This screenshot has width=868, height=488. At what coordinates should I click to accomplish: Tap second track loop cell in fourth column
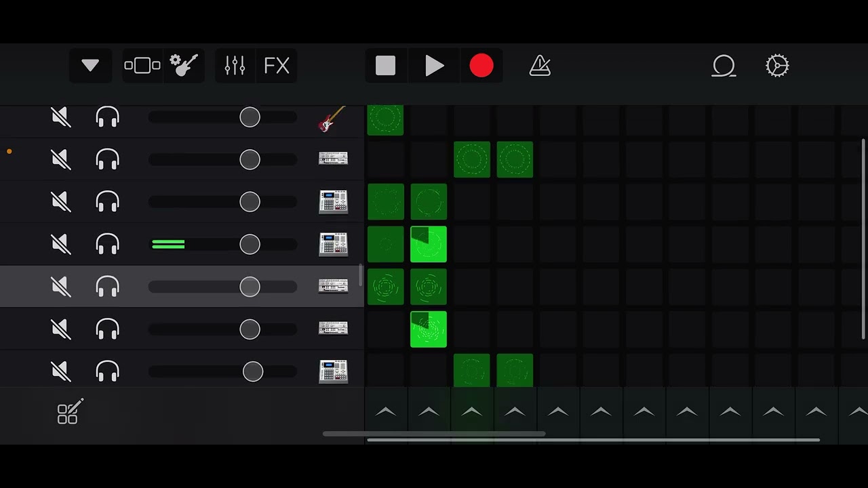(x=515, y=159)
